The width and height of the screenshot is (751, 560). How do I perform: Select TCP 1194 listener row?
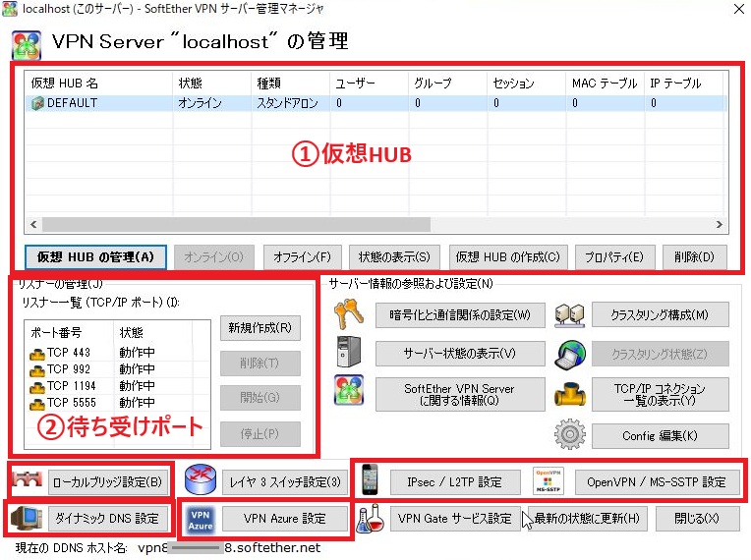point(117,387)
